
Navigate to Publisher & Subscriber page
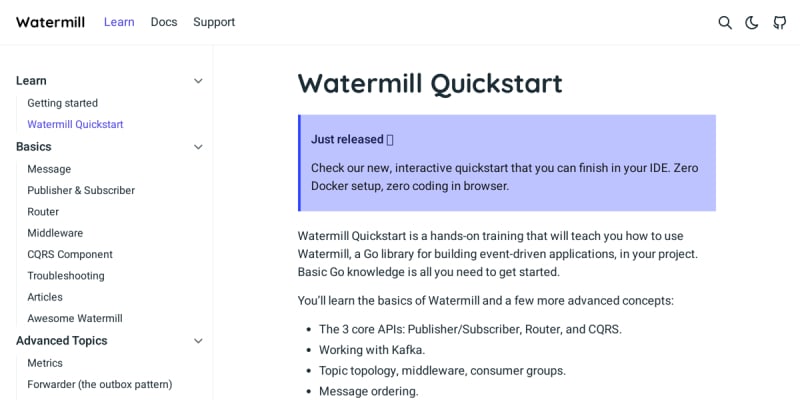pos(81,190)
